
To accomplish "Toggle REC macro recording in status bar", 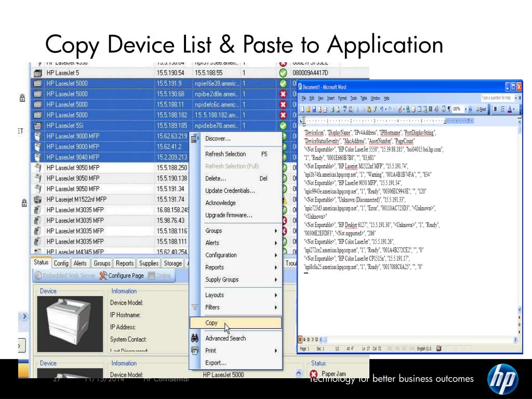I will point(390,349).
